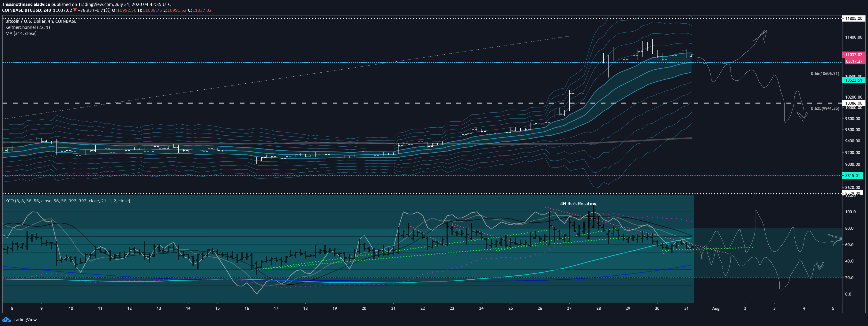Select the 9400.00 price axis label

(853, 141)
